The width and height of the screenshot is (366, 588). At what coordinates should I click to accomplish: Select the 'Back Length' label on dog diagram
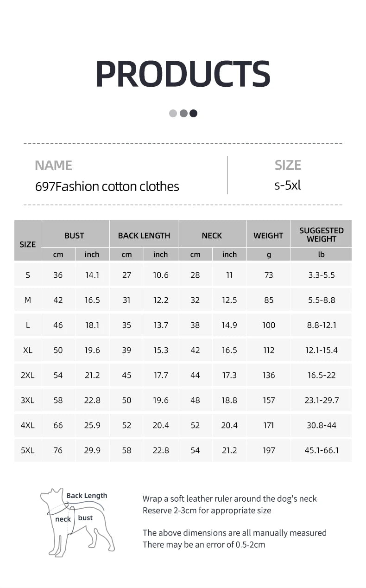tap(87, 495)
